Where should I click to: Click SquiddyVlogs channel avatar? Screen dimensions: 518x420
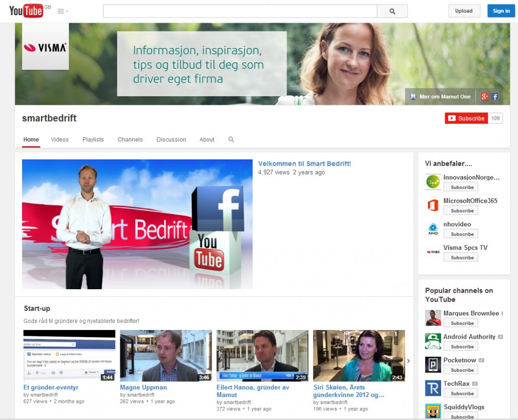(x=433, y=411)
